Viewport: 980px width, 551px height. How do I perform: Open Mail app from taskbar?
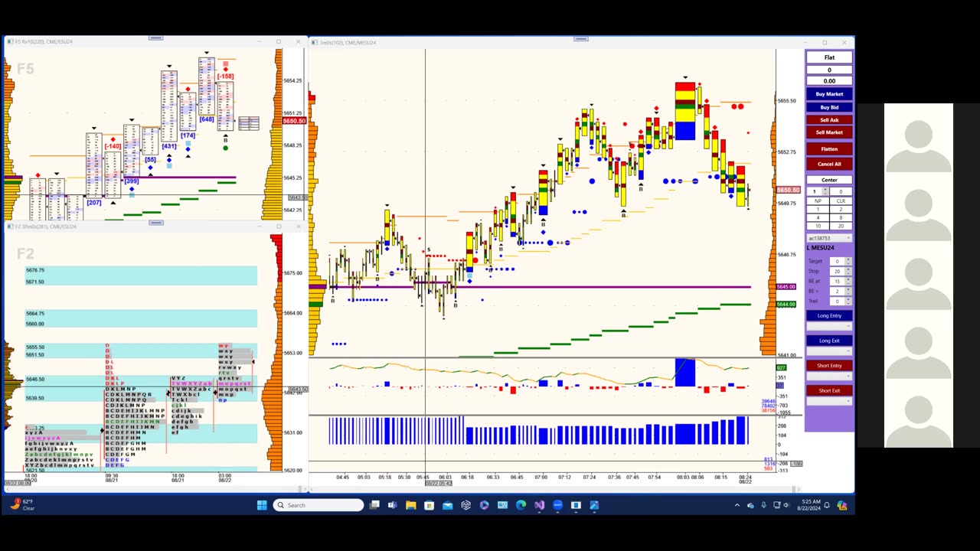pyautogui.click(x=448, y=505)
